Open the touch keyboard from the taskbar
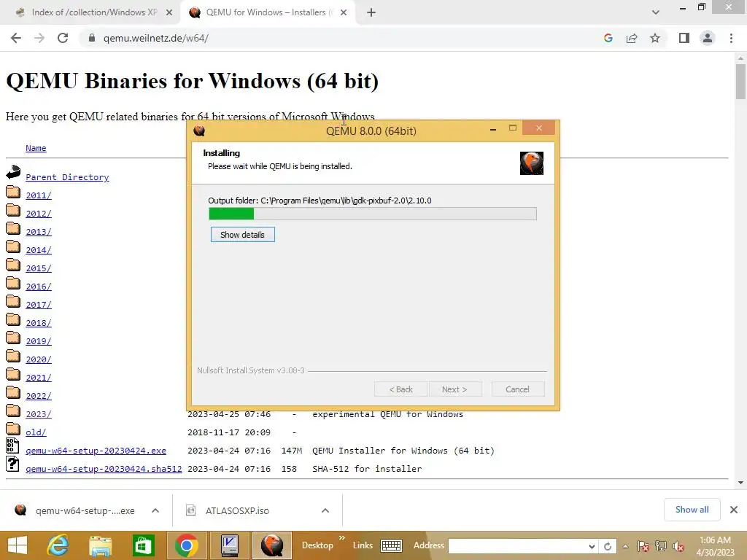This screenshot has height=560, width=747. 392,545
